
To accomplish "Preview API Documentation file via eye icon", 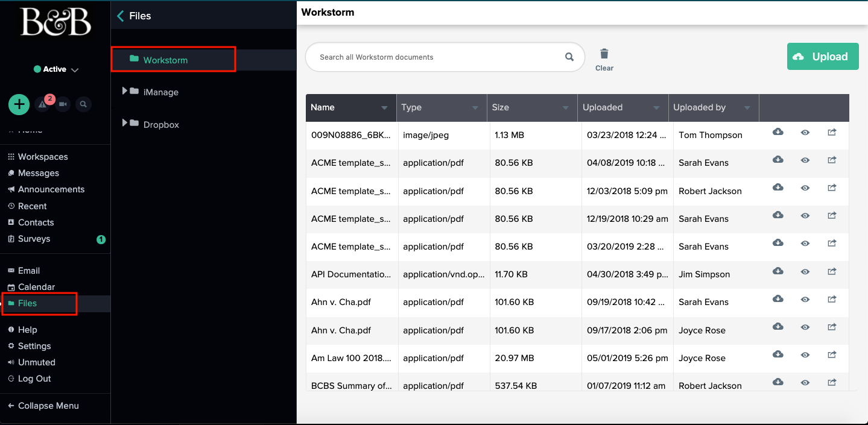I will [805, 272].
